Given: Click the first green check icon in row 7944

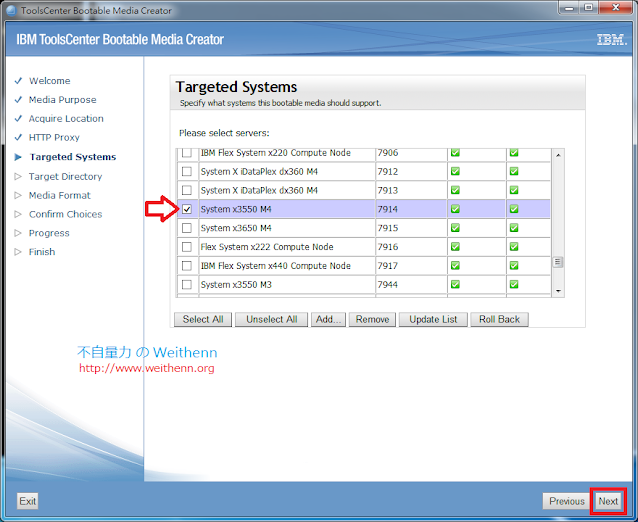Looking at the screenshot, I should click(x=455, y=284).
